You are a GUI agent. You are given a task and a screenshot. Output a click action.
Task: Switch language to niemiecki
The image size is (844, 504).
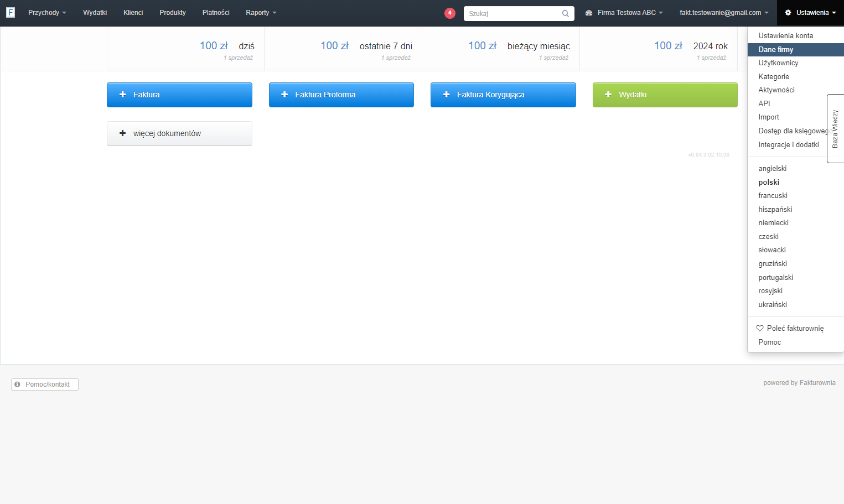point(795,222)
